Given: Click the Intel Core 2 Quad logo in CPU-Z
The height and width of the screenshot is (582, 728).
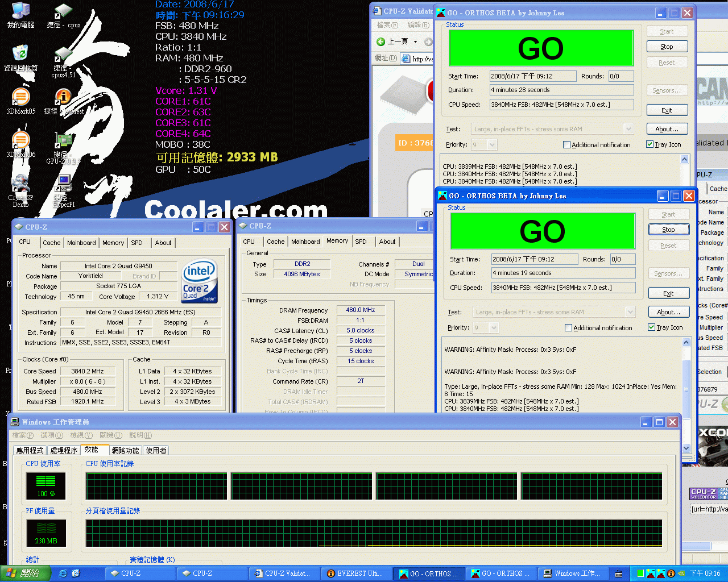Looking at the screenshot, I should click(x=199, y=282).
